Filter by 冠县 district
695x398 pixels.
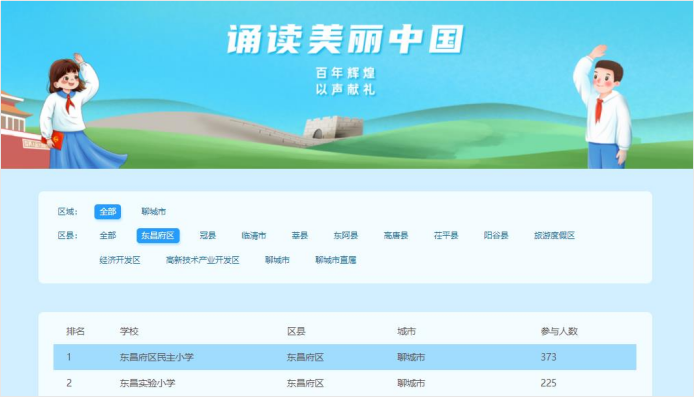tap(207, 235)
